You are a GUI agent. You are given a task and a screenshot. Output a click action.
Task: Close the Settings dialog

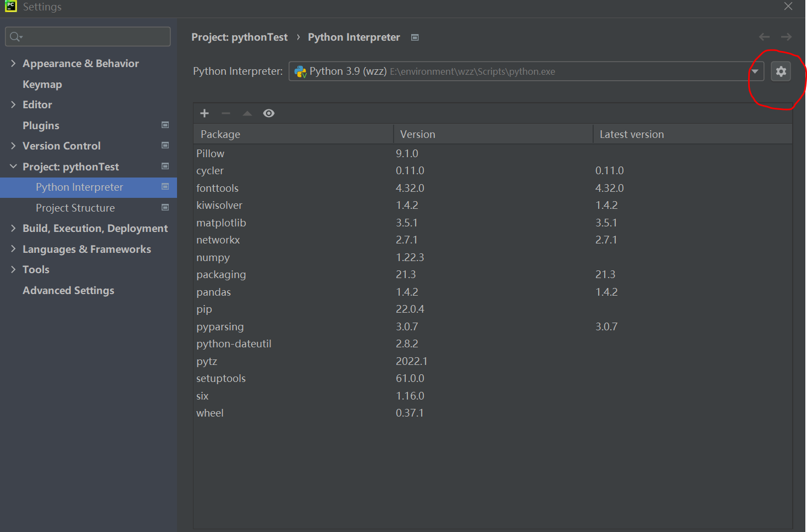tap(788, 6)
